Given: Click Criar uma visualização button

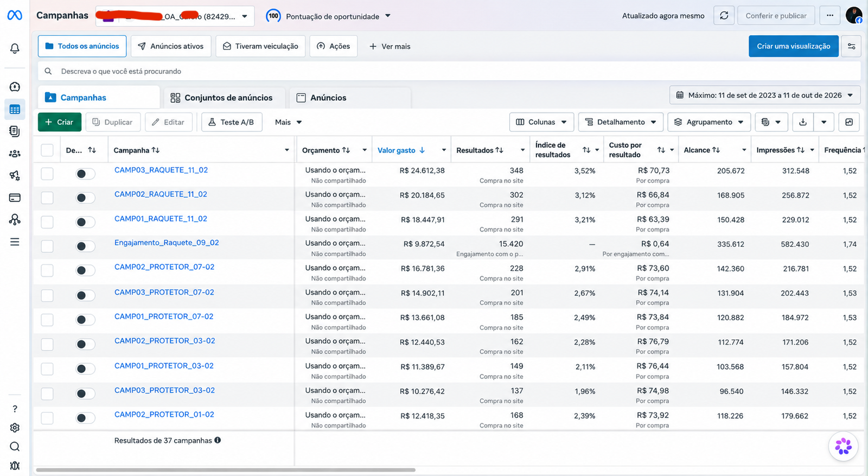Looking at the screenshot, I should (x=794, y=46).
